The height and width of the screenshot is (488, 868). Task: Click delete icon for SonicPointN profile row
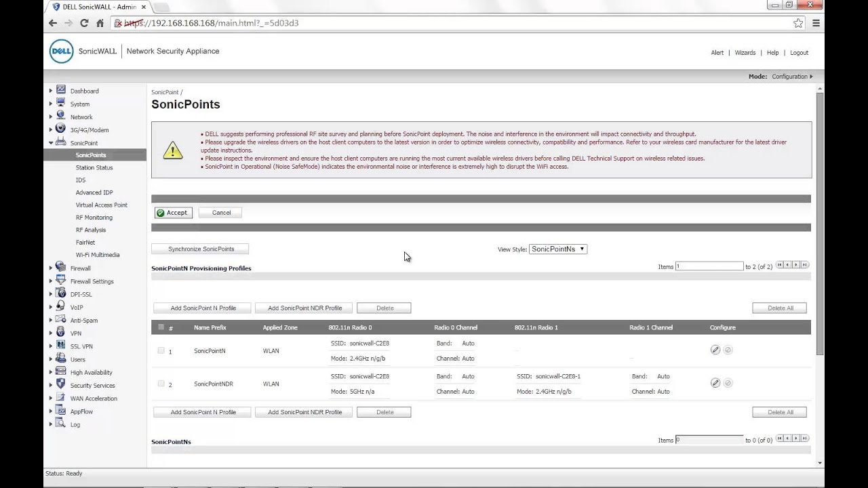[x=728, y=350]
